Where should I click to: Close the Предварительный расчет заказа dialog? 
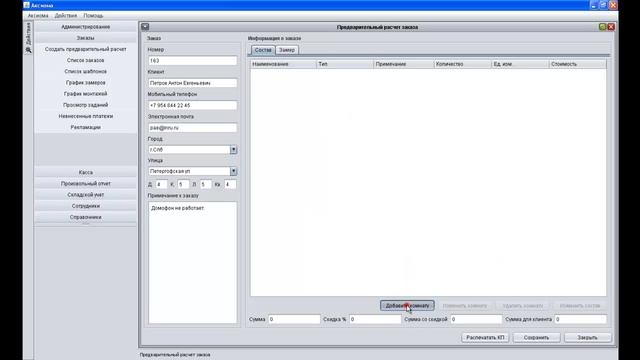(x=611, y=27)
